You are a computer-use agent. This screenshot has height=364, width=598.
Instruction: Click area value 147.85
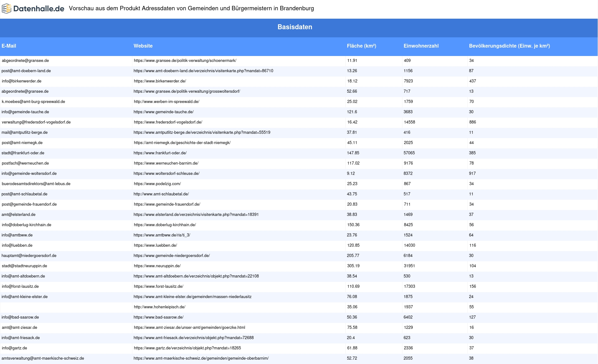(x=353, y=153)
